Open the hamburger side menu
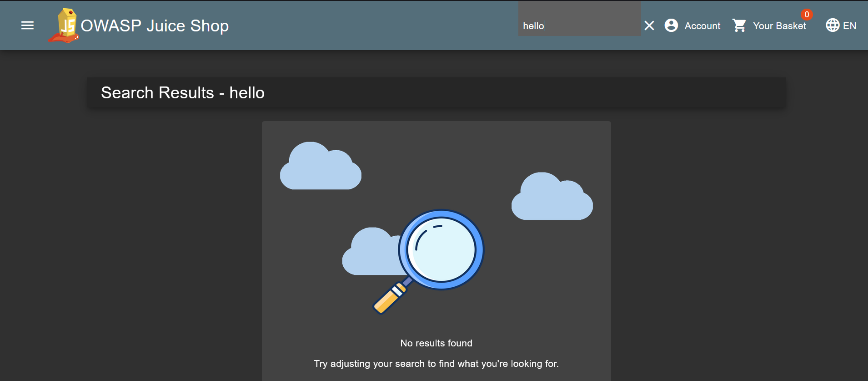 pos(27,25)
